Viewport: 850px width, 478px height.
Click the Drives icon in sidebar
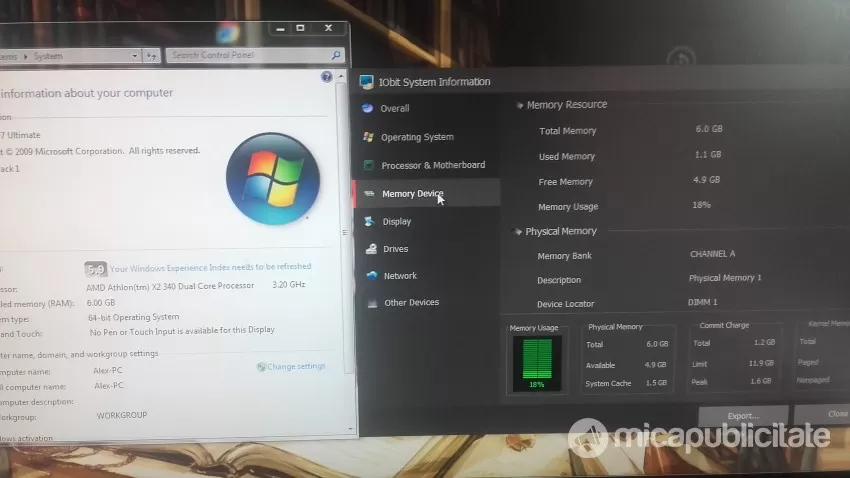371,249
